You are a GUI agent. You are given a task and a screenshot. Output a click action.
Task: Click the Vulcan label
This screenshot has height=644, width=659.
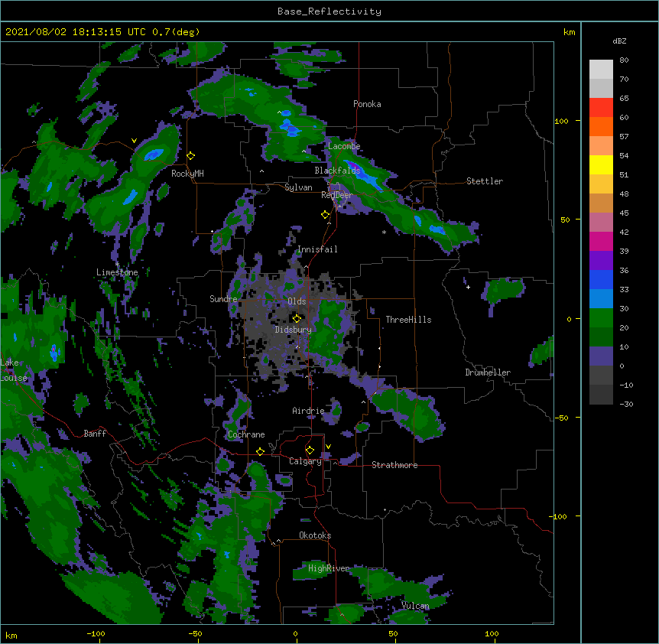pos(415,606)
